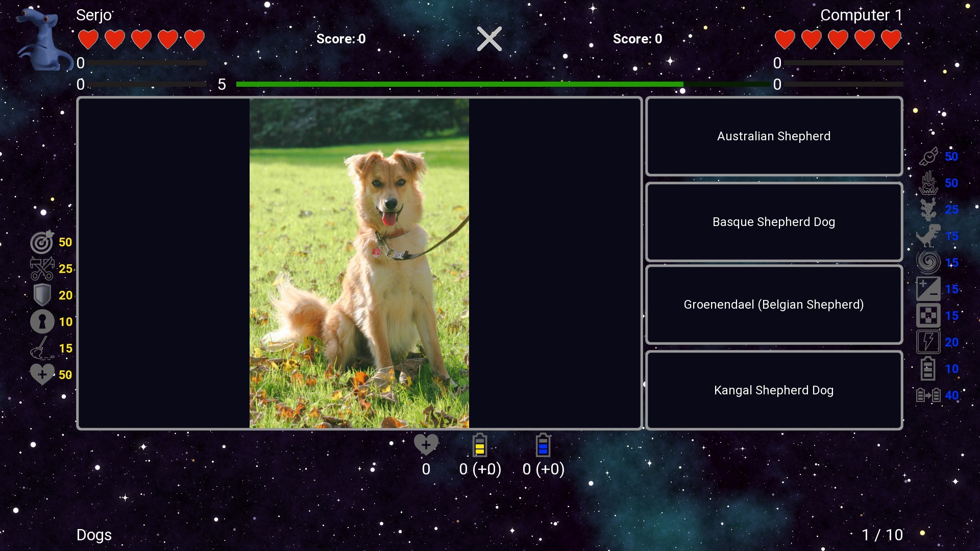Click the X icon between scores
Screen dimensions: 980x551
tap(489, 39)
